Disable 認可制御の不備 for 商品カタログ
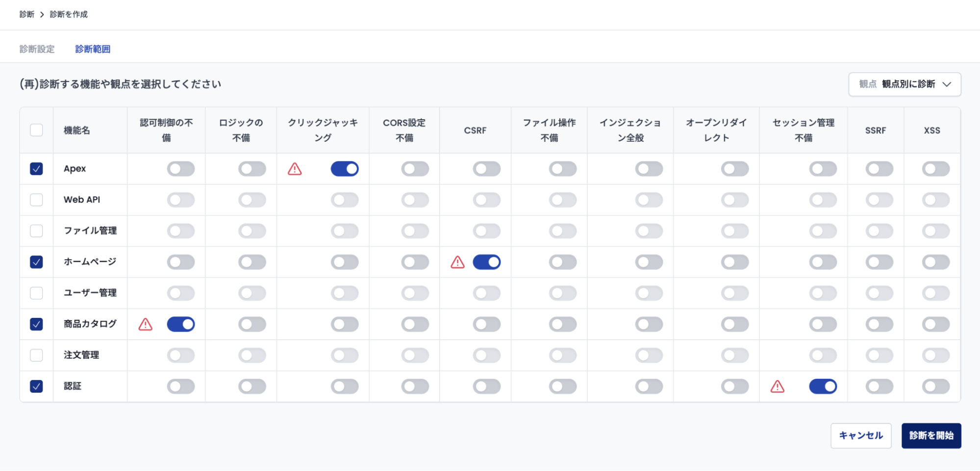The height and width of the screenshot is (471, 980). (181, 324)
